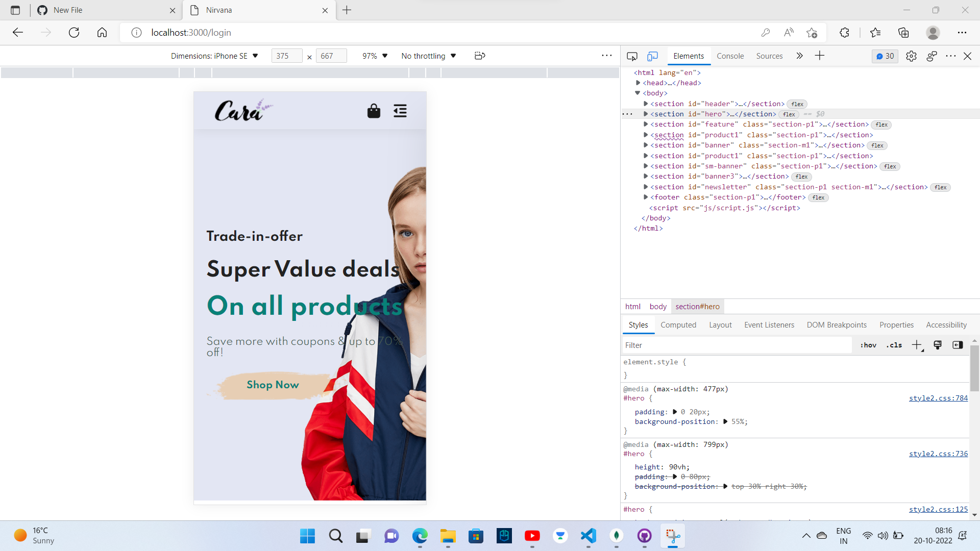The width and height of the screenshot is (980, 551).
Task: Open the 97% zoom dropdown
Action: (375, 56)
